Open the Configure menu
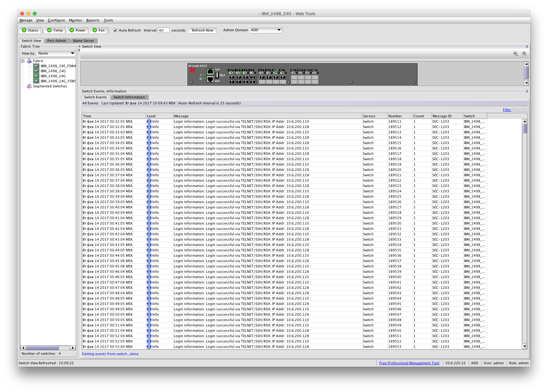 click(x=56, y=20)
